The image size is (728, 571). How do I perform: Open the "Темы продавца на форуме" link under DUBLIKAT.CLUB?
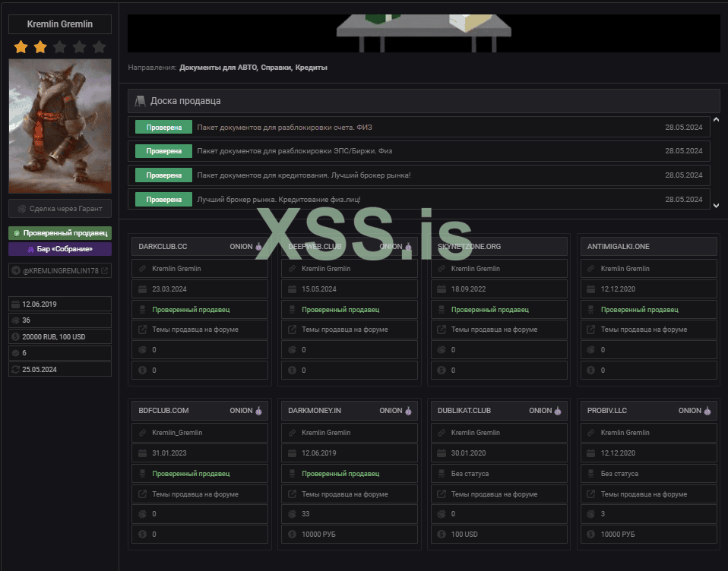point(494,494)
